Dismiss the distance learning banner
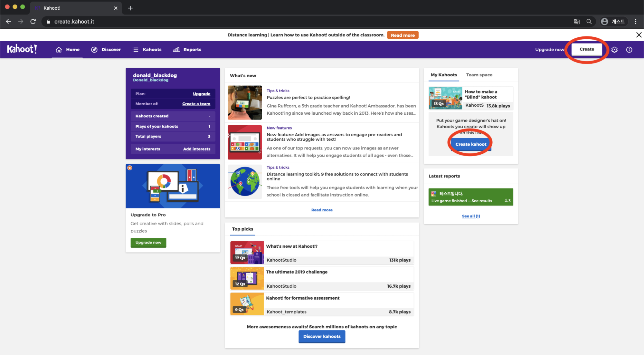The image size is (644, 355). (x=639, y=35)
